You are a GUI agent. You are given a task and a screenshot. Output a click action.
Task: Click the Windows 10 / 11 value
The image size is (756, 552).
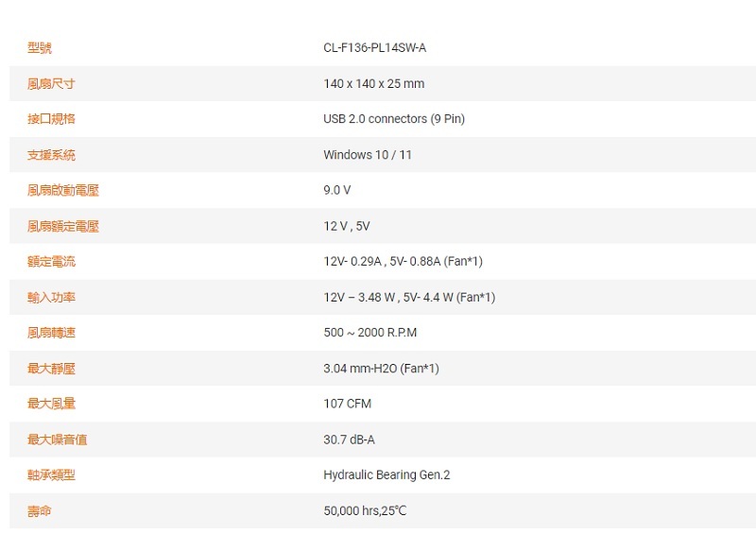point(368,155)
